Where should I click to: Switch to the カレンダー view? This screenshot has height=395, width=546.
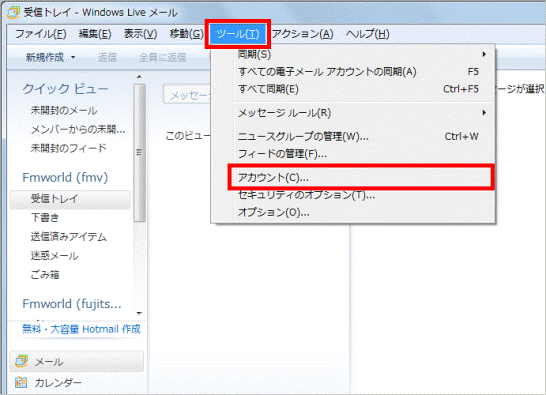point(58,383)
